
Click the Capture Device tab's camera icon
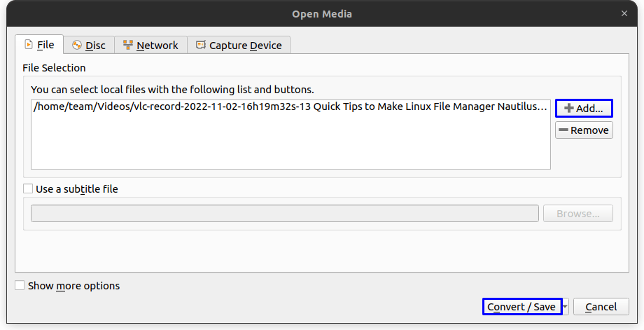pyautogui.click(x=201, y=46)
